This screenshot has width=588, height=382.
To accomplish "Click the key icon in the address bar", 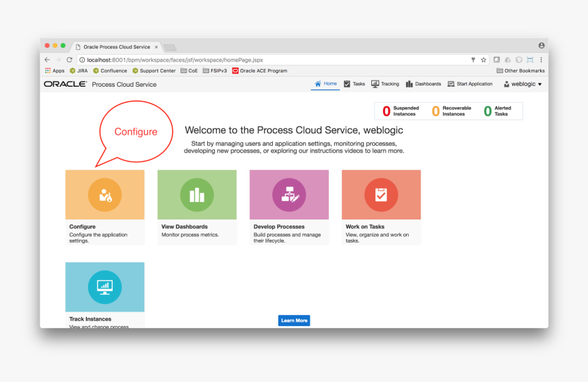I will (473, 59).
